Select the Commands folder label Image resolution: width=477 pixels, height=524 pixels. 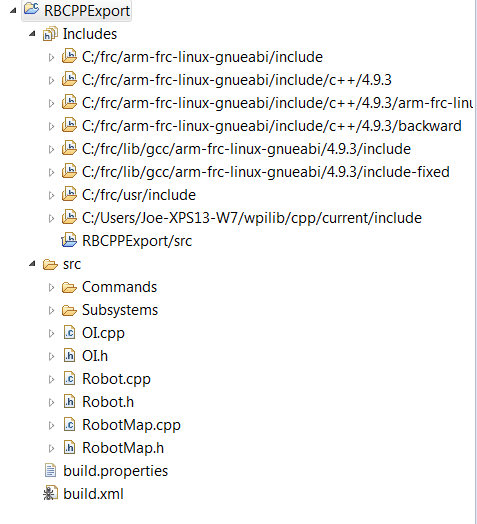point(119,287)
